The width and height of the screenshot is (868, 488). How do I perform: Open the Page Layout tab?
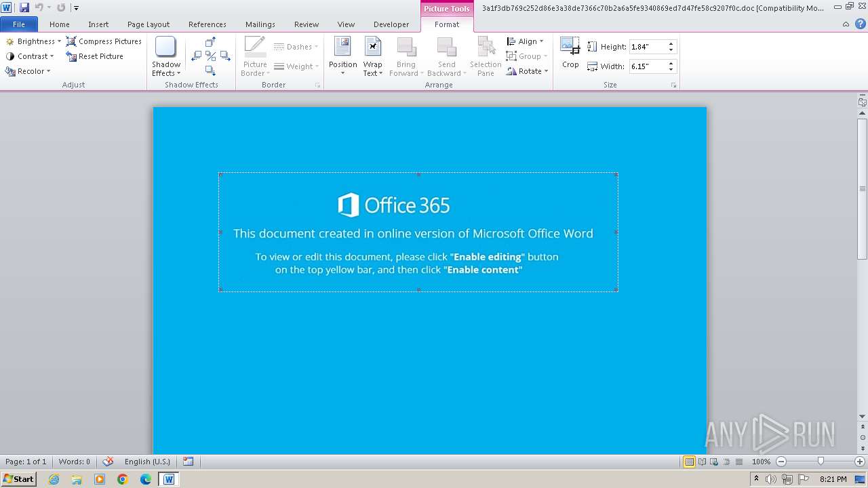[x=149, y=24]
